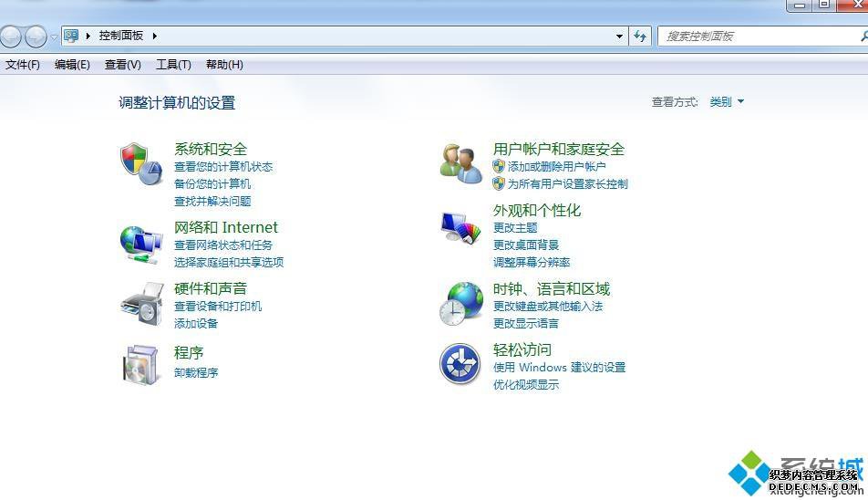Open the Hardware and Sound printer icon

(142, 305)
